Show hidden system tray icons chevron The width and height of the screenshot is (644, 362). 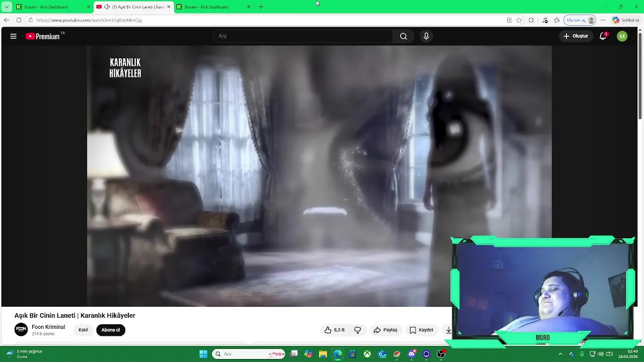tap(560, 354)
